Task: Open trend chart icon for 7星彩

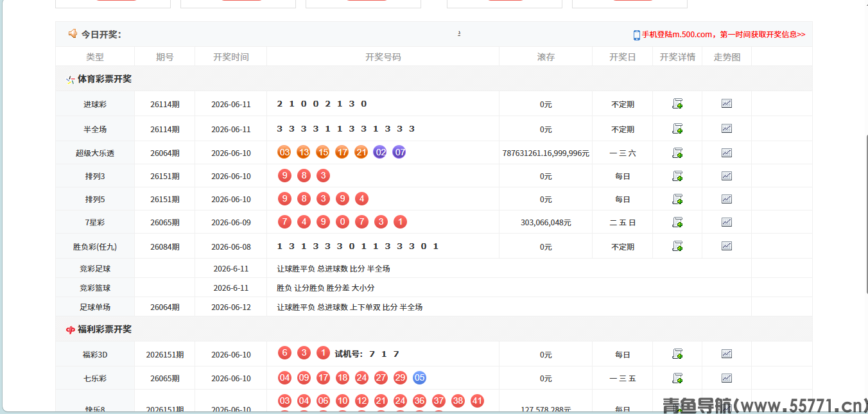Action: click(727, 222)
